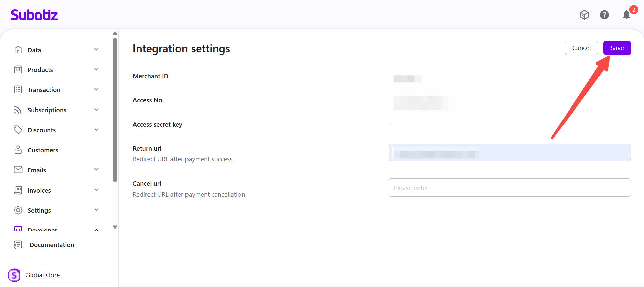Click the Customers person icon in sidebar
The image size is (644, 287).
pyautogui.click(x=18, y=150)
